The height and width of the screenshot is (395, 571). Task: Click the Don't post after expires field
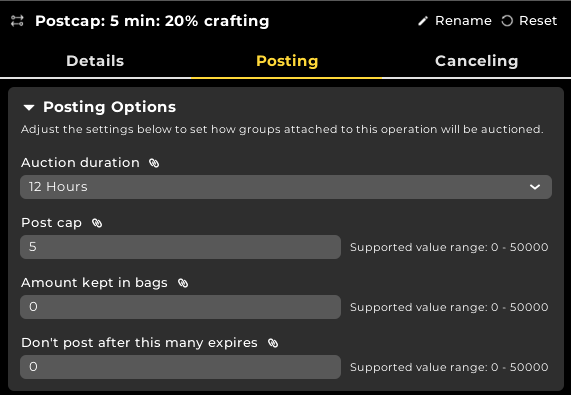click(180, 367)
